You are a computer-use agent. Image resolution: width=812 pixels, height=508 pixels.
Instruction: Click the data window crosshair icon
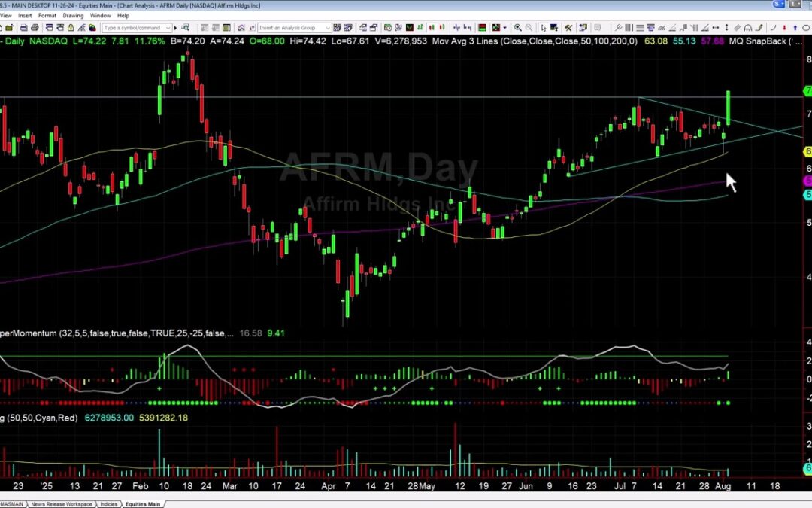click(x=553, y=28)
